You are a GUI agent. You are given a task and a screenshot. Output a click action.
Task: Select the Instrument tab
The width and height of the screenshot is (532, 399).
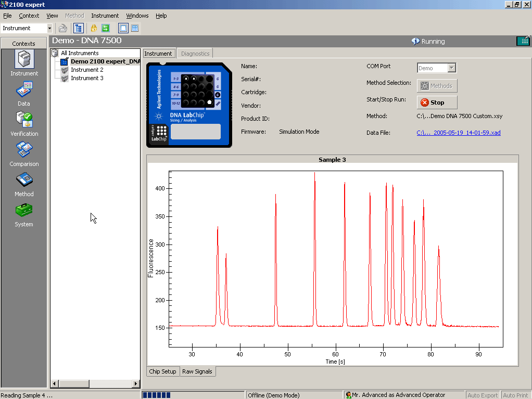tap(158, 54)
